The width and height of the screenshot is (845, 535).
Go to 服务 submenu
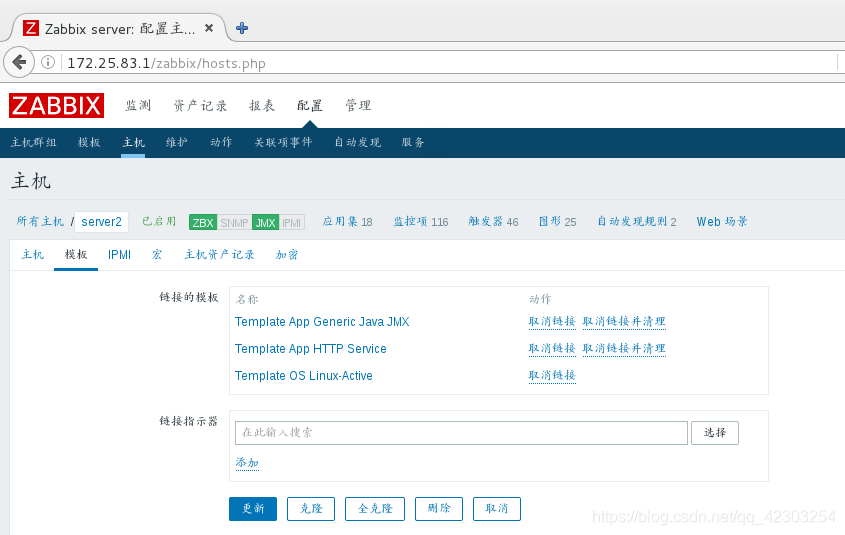point(413,142)
